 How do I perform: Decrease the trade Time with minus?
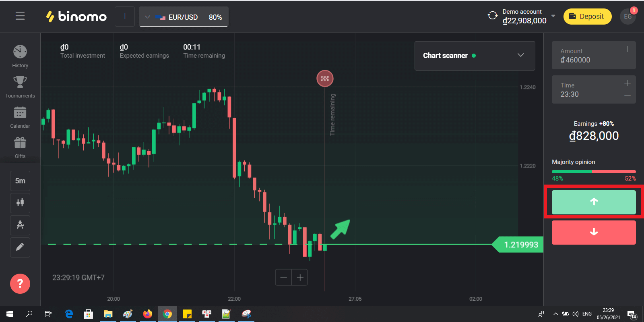pyautogui.click(x=627, y=96)
